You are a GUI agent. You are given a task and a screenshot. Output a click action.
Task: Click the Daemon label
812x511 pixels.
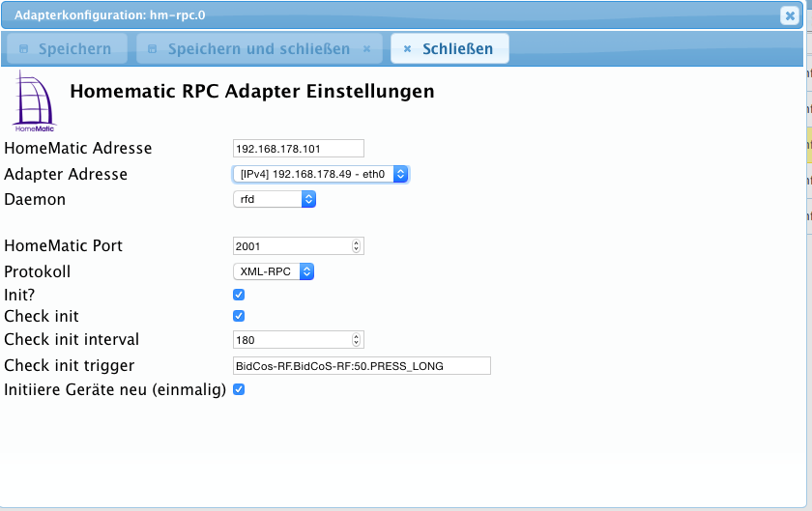click(x=35, y=199)
